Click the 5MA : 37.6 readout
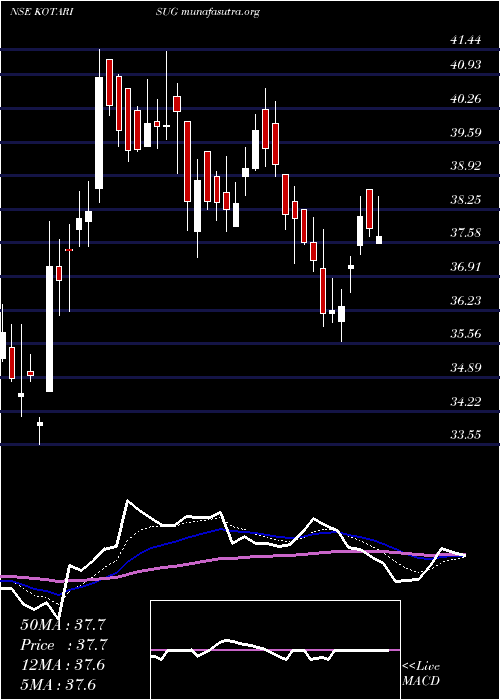 (x=58, y=685)
